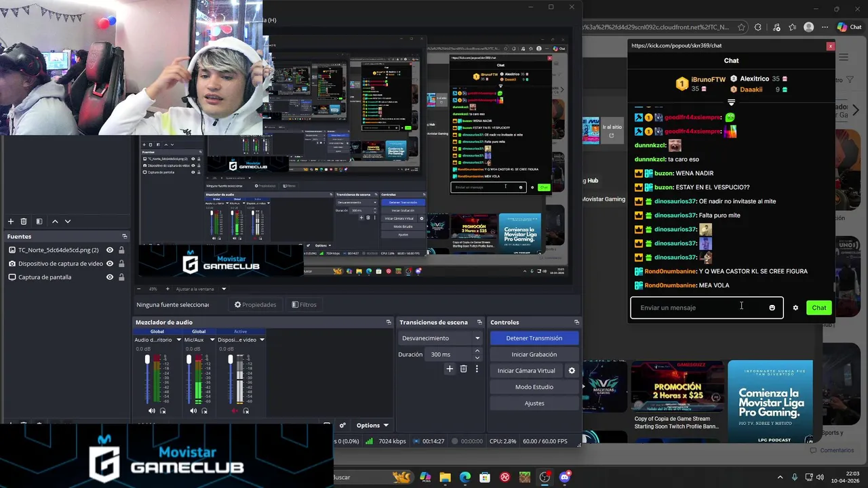Image resolution: width=868 pixels, height=488 pixels.
Task: Open Ajustes in Controles
Action: pos(534,403)
